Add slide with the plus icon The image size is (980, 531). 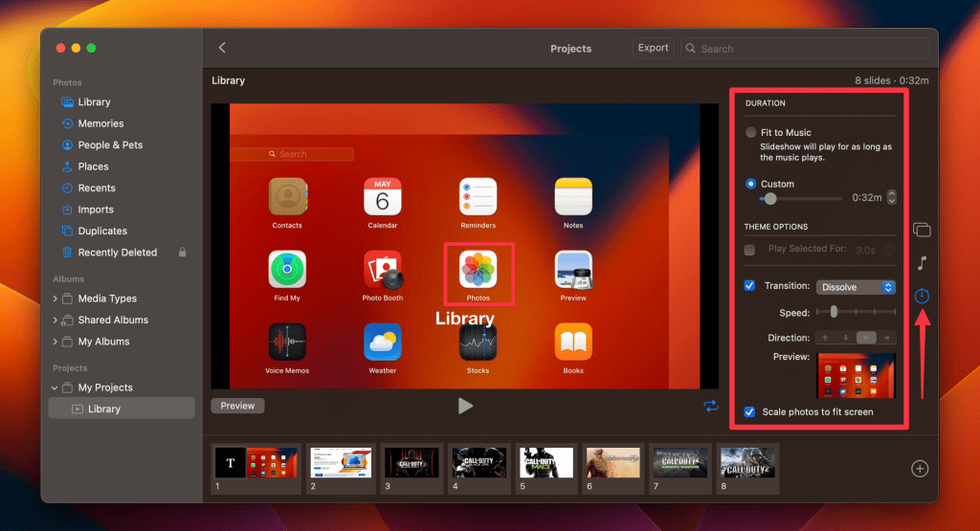(x=920, y=469)
